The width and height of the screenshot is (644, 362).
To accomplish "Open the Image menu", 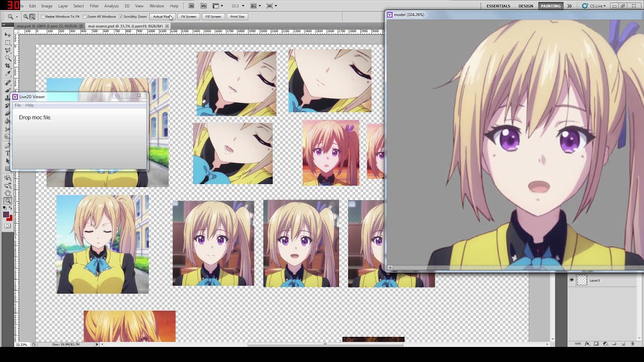I will point(47,6).
